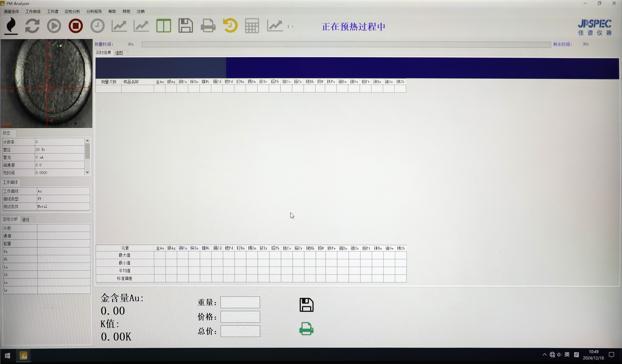Click the toolbar floppy disk save icon
This screenshot has width=622, height=364.
185,26
